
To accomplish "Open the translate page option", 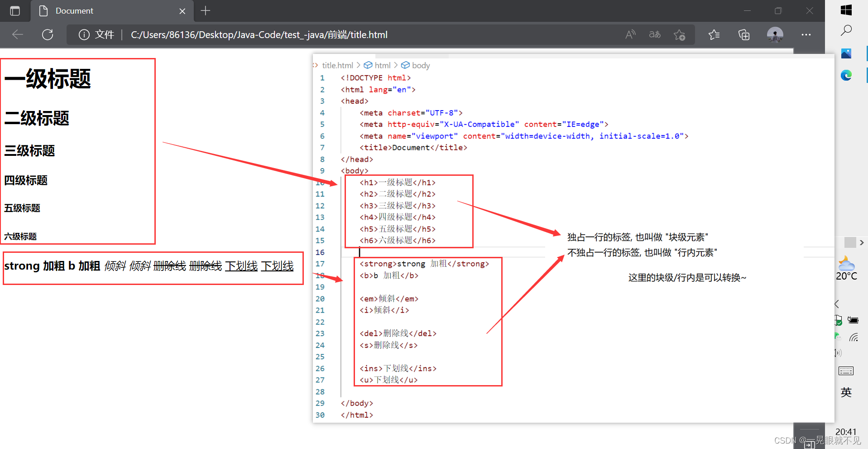I will pos(655,34).
